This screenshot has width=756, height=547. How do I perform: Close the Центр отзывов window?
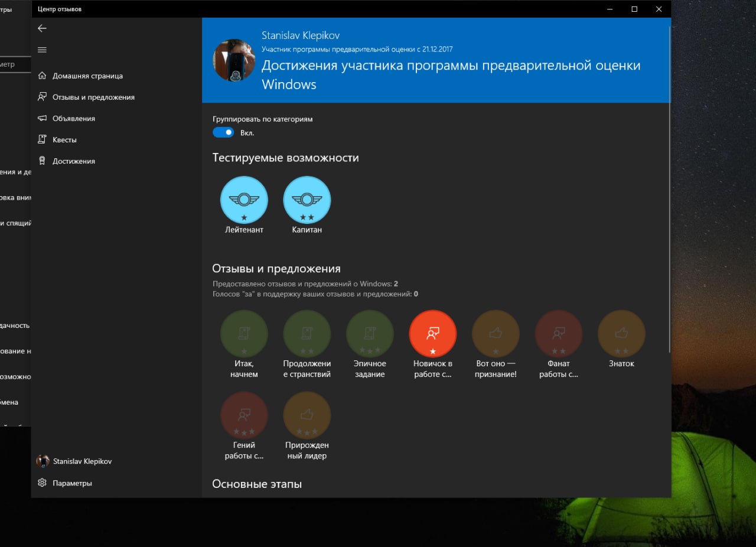[659, 9]
